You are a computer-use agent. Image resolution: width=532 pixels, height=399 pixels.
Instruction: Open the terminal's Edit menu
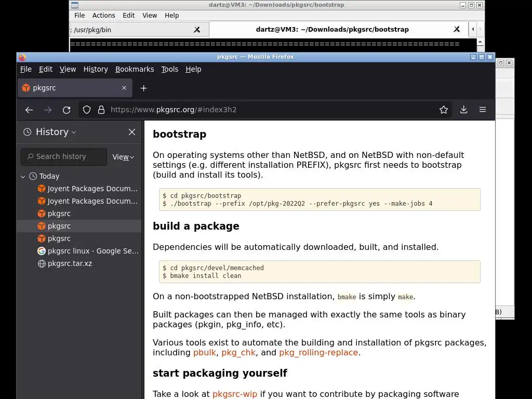129,16
